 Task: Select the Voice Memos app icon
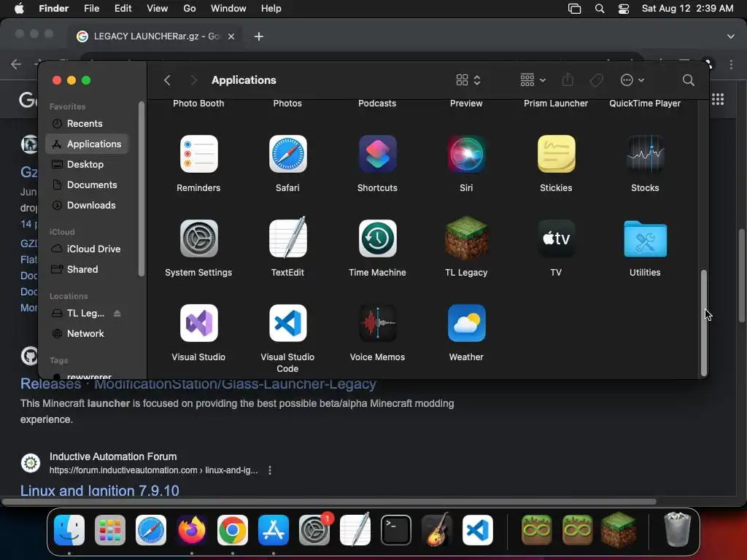pos(377,323)
